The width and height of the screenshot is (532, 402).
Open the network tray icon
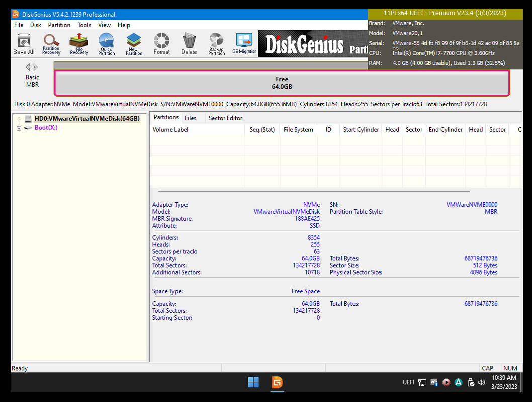pos(422,383)
